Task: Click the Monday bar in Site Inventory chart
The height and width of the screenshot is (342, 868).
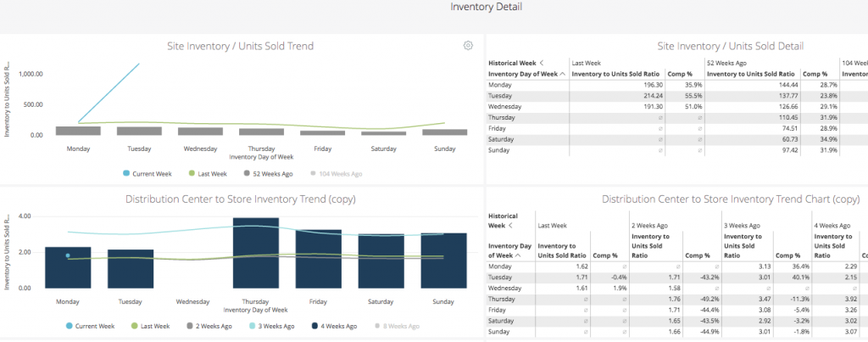Action: click(x=78, y=131)
